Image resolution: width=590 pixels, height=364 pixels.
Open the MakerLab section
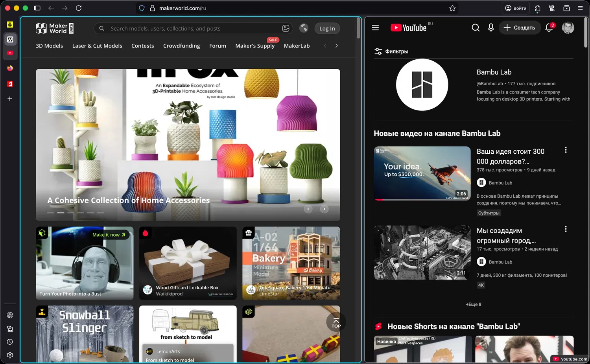(297, 46)
